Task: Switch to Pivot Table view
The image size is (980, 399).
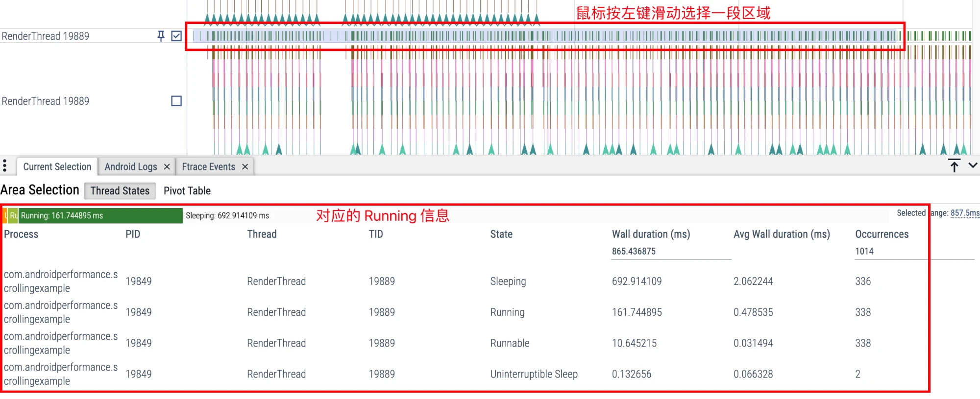Action: [187, 191]
